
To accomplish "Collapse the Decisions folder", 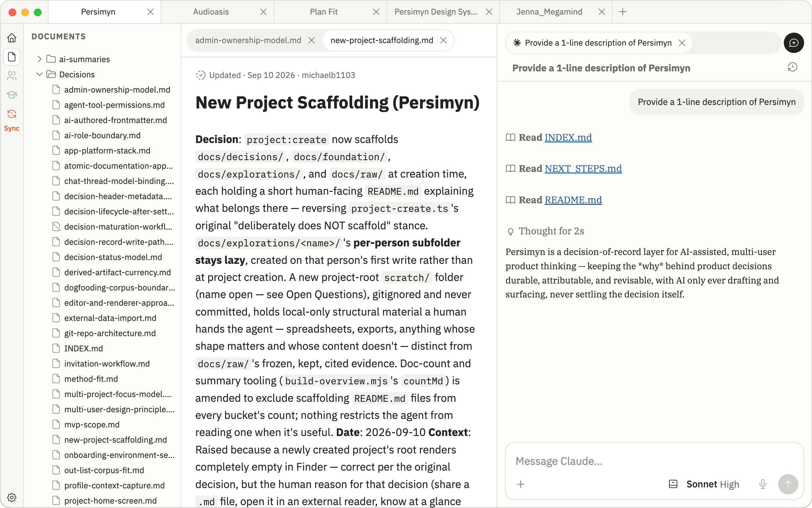I will 39,74.
